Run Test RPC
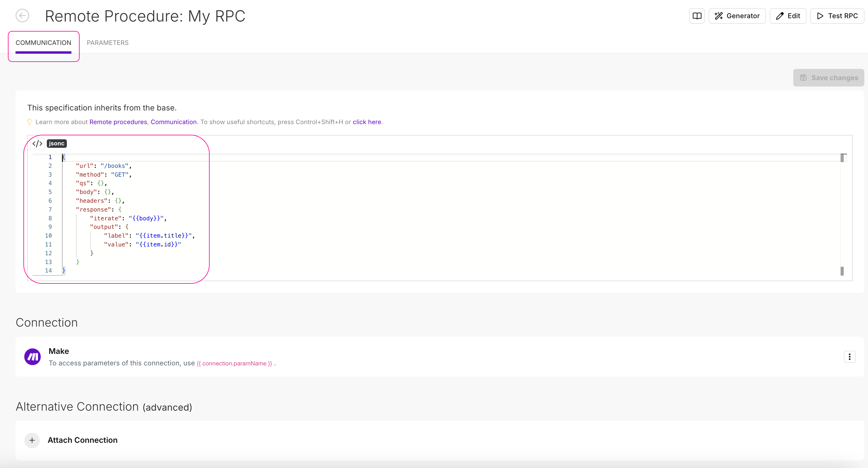This screenshot has height=468, width=868. point(837,16)
